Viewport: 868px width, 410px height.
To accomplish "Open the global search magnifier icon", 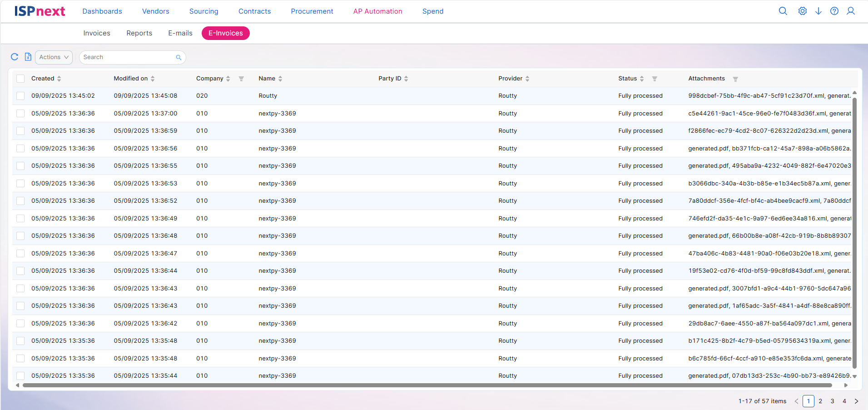I will pyautogui.click(x=783, y=11).
